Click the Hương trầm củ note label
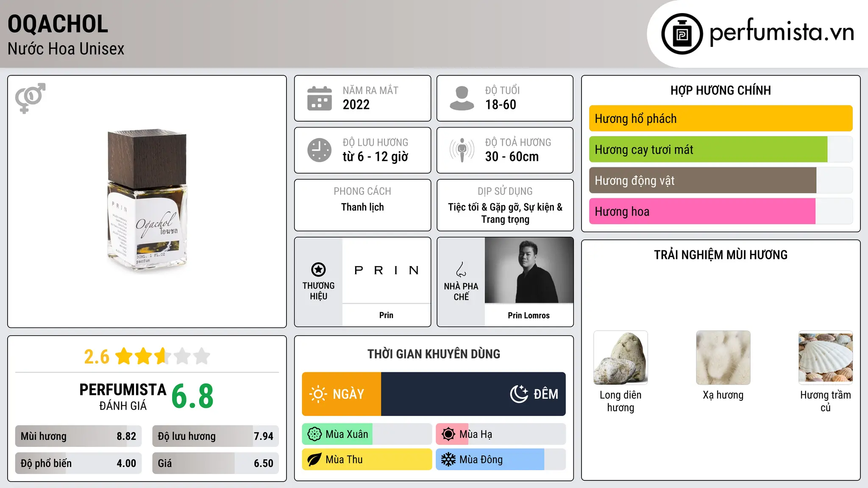 [x=826, y=401]
